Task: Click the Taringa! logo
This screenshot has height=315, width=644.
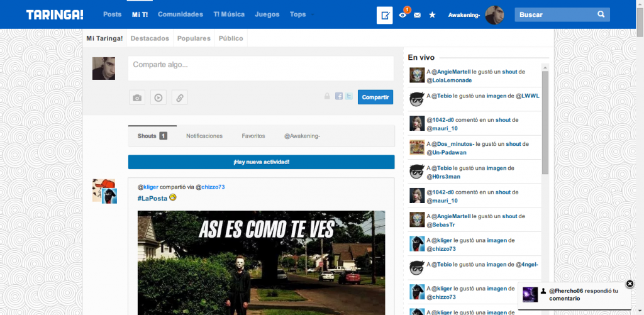Action: [55, 15]
